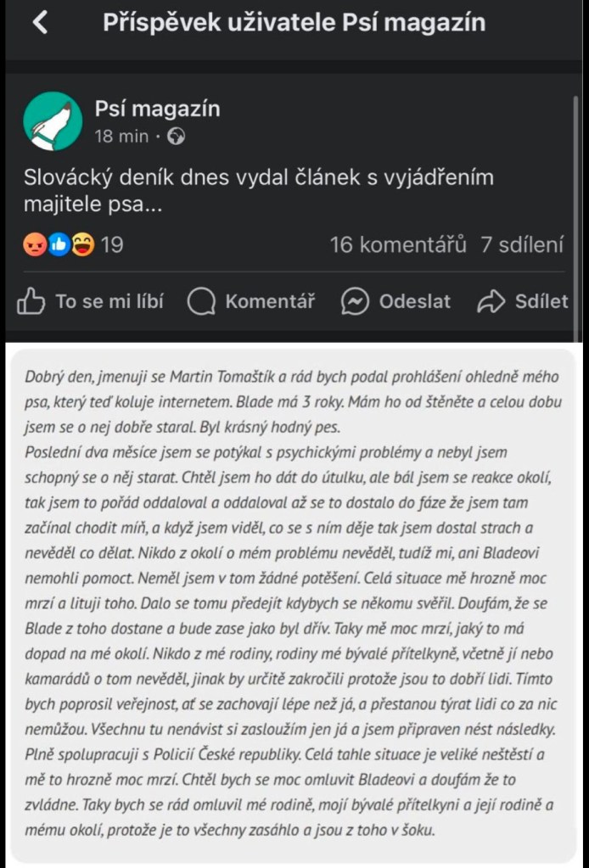
Task: Open the owner's statement image
Action: pyautogui.click(x=294, y=602)
